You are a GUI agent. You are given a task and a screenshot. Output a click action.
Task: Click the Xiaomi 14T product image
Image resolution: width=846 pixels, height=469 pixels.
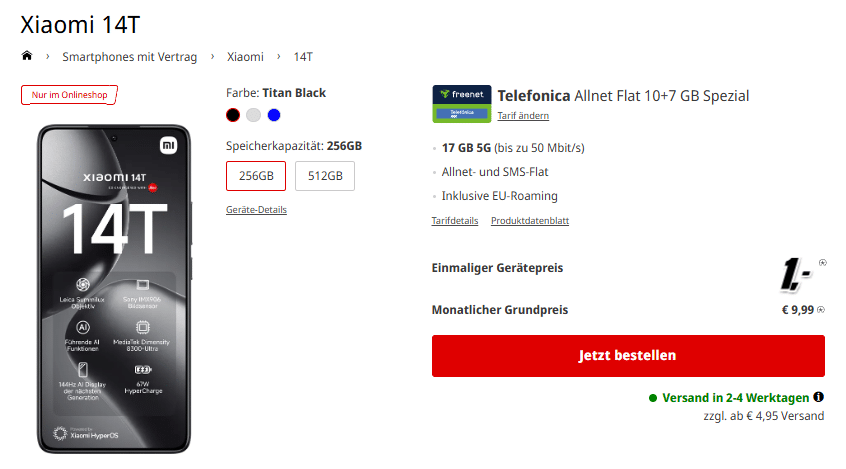114,289
